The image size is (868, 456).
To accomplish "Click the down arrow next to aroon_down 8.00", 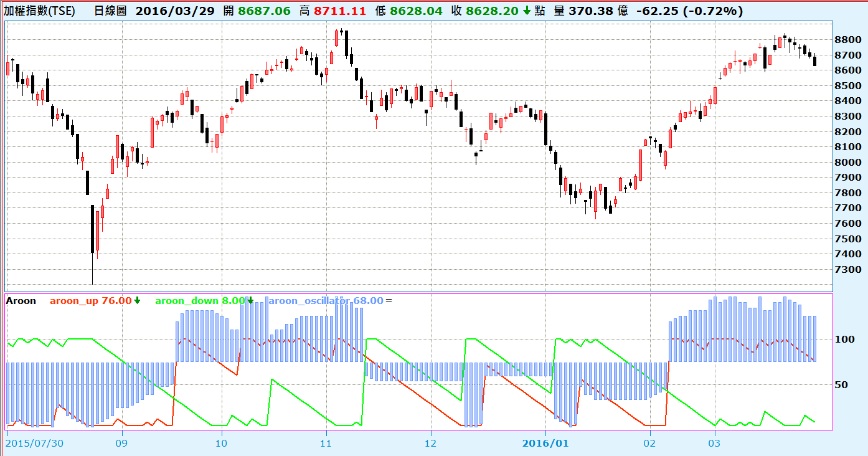I will pyautogui.click(x=250, y=301).
